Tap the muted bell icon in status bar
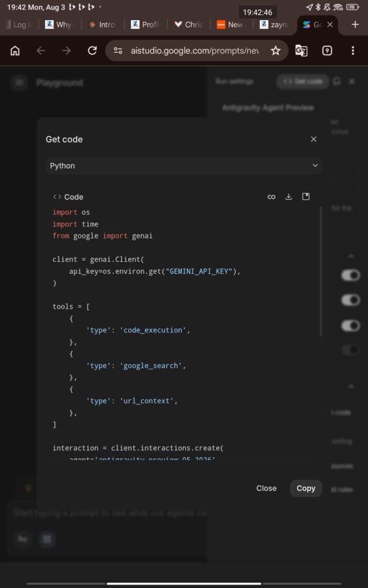Viewport: 368px width, 588px height. [327, 7]
